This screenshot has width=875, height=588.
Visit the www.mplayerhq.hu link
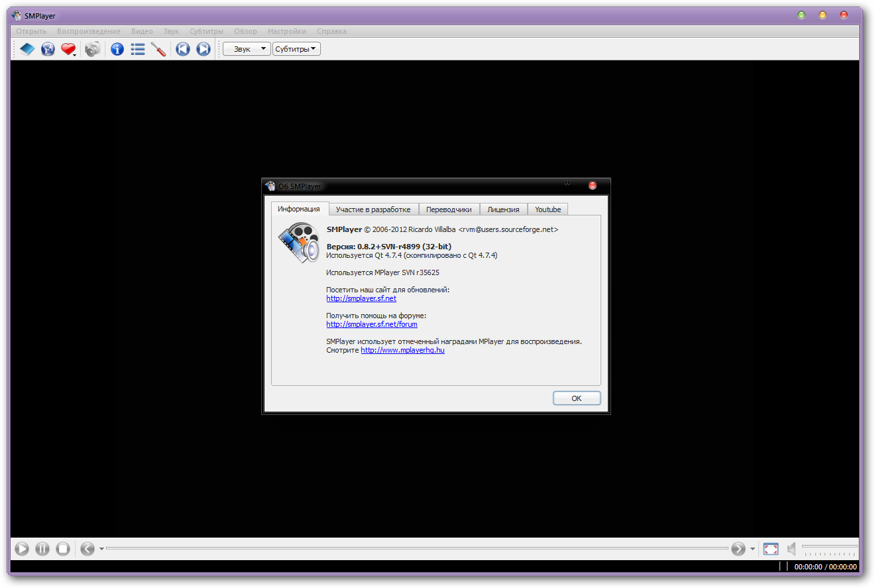click(x=402, y=350)
